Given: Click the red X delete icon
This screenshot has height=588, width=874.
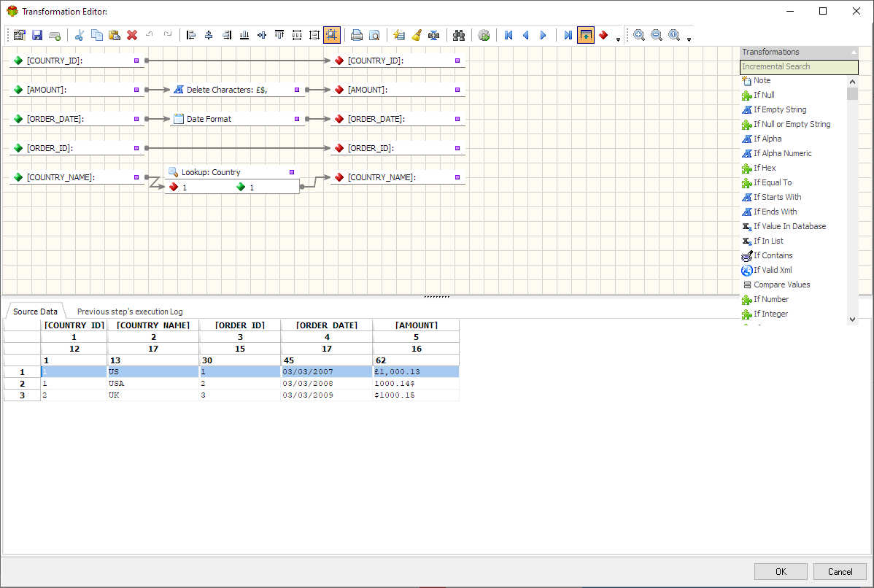Looking at the screenshot, I should point(132,35).
